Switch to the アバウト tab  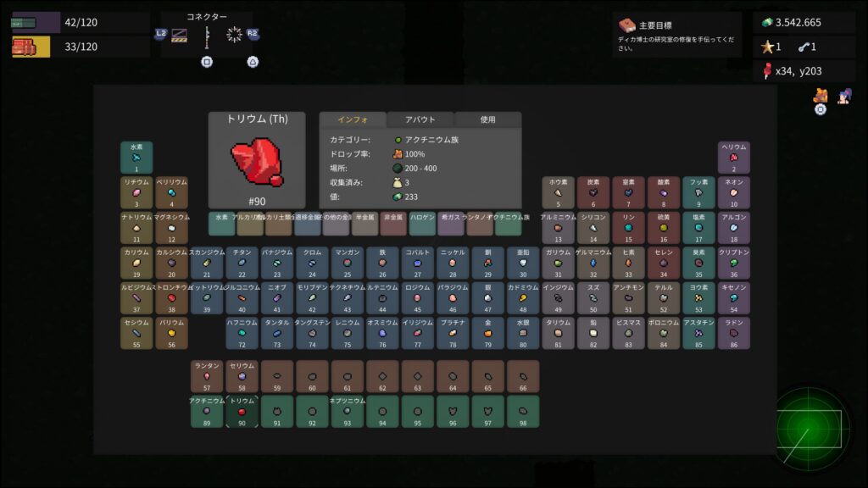click(x=420, y=119)
